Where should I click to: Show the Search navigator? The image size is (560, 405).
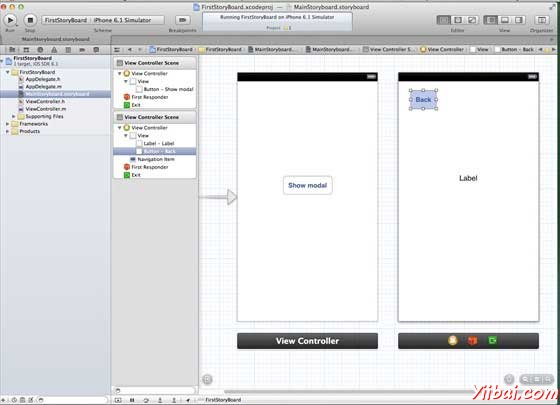click(x=40, y=50)
